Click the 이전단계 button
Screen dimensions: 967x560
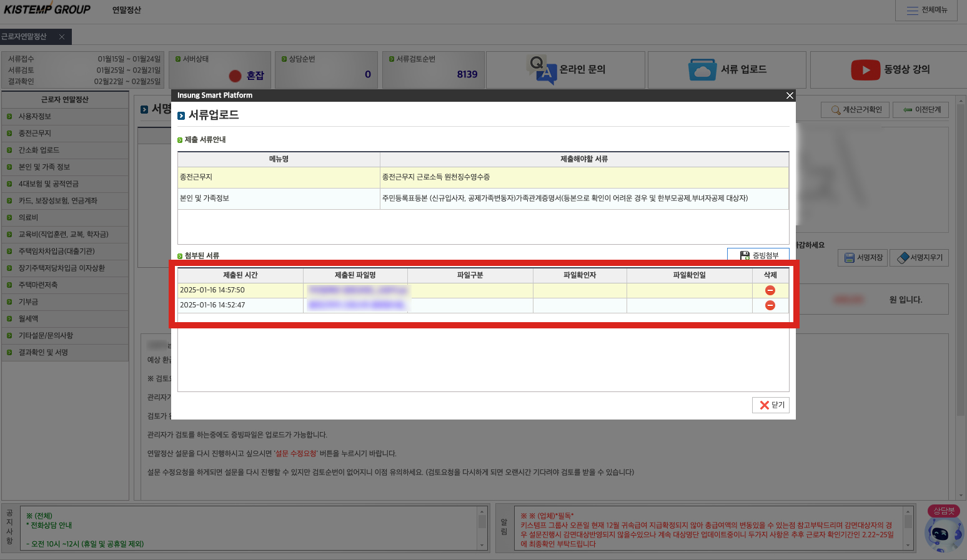point(921,110)
